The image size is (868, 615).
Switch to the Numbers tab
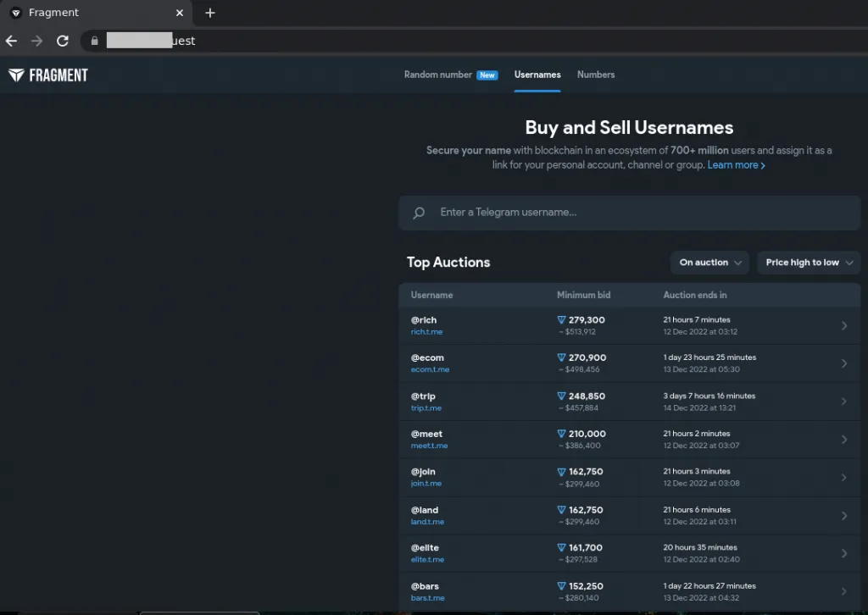click(x=596, y=75)
